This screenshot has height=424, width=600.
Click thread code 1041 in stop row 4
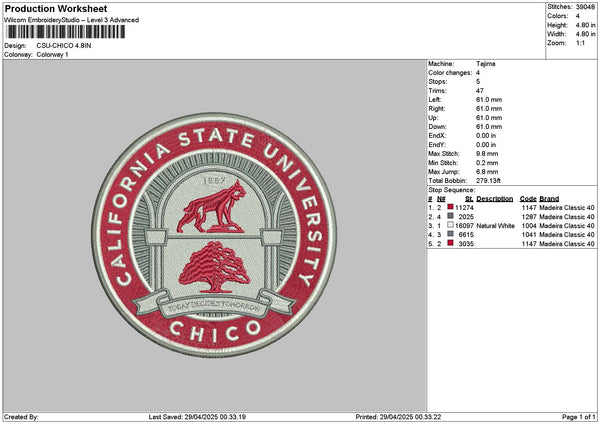(529, 235)
